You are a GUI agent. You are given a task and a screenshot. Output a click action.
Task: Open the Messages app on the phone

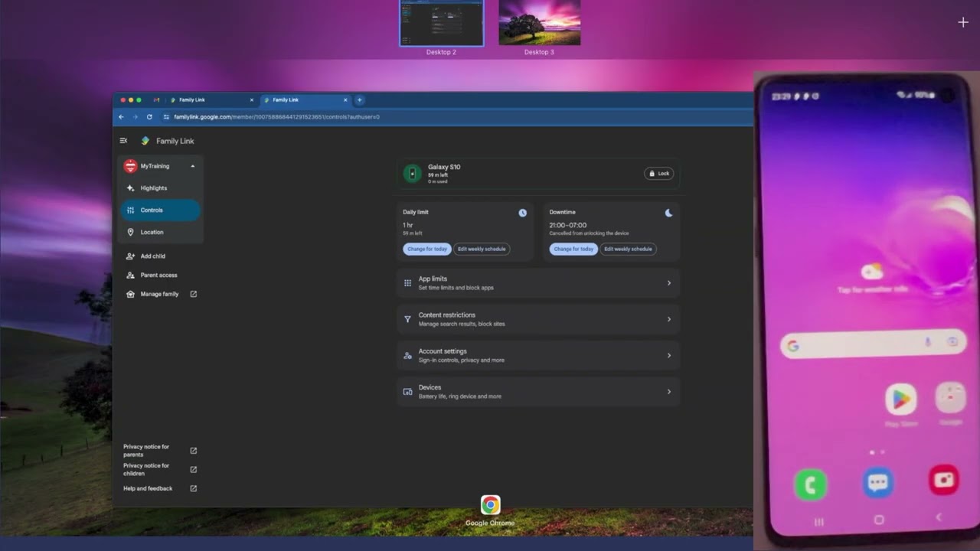[x=878, y=483]
